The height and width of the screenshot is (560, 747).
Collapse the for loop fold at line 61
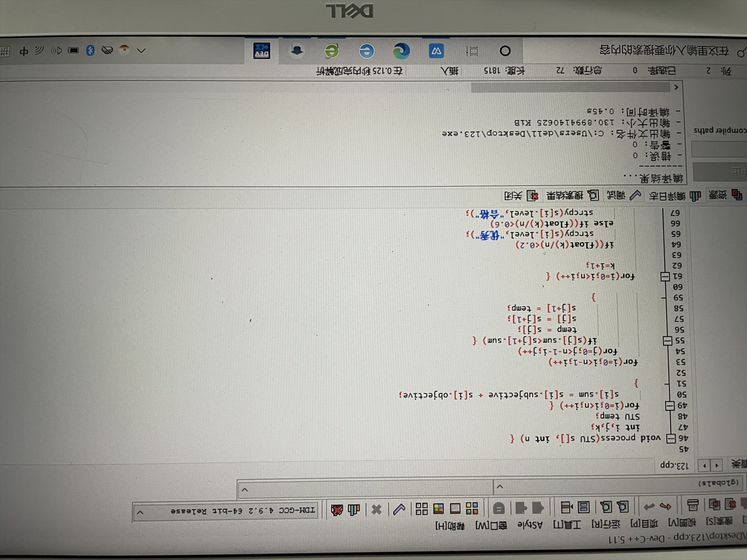(x=665, y=277)
